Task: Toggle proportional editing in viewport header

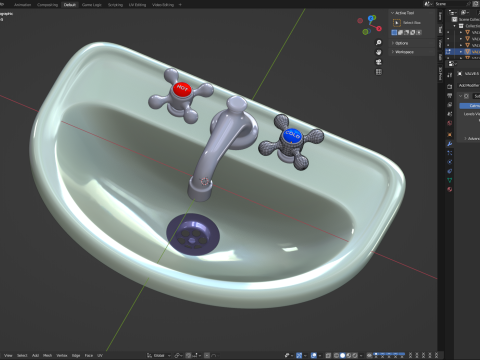Action: (x=207, y=356)
